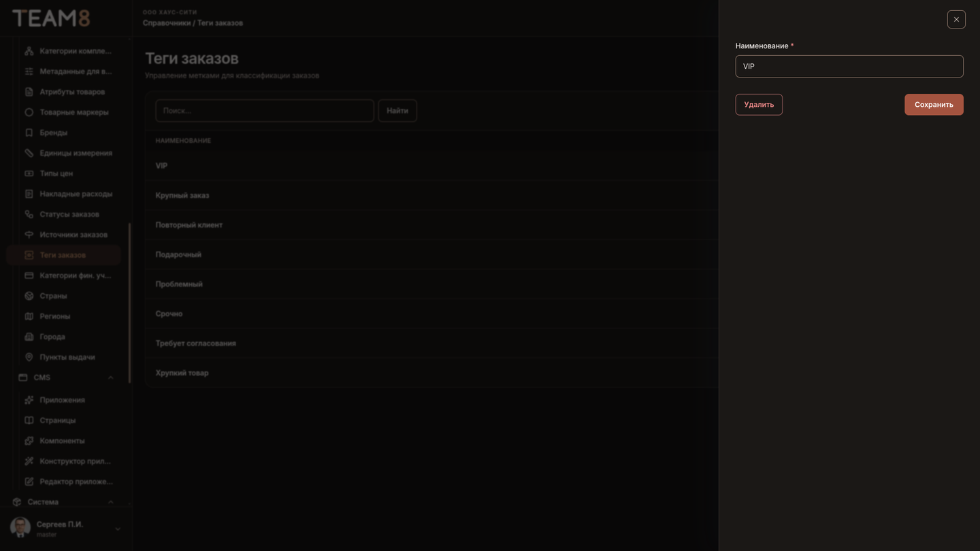Click the Источники заказов icon
This screenshot has height=551, width=980.
point(29,235)
